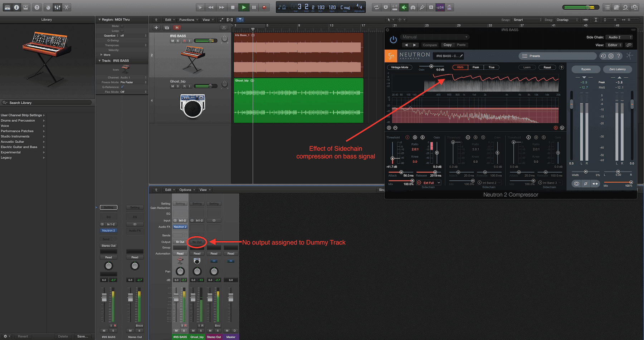The width and height of the screenshot is (644, 340).
Task: Open the List Editors icon
Action: click(607, 7)
